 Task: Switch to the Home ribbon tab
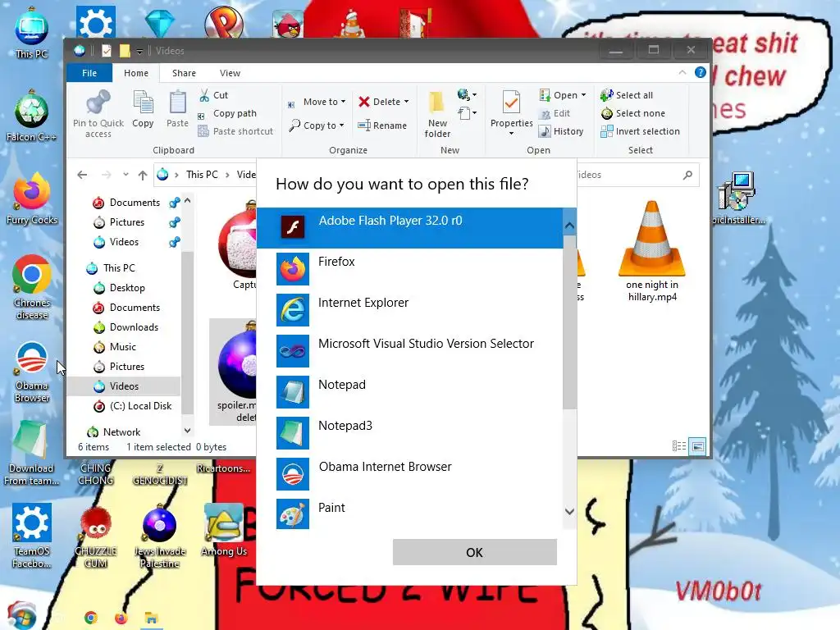136,73
